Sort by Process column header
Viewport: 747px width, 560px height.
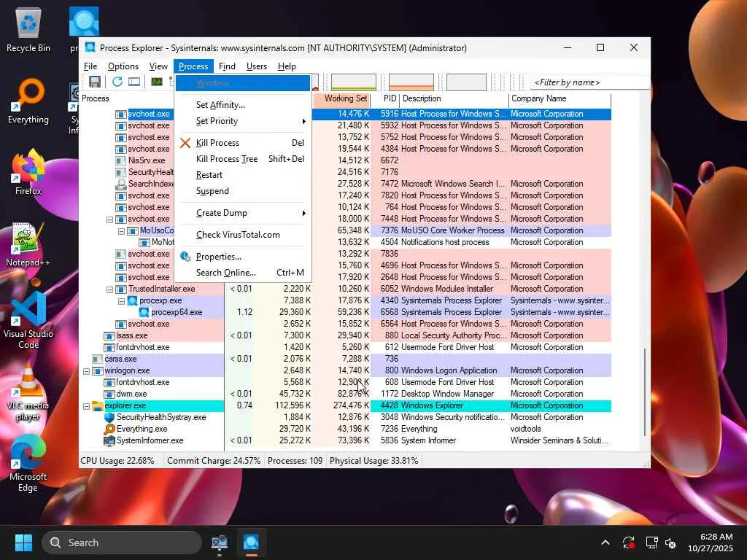click(x=127, y=98)
